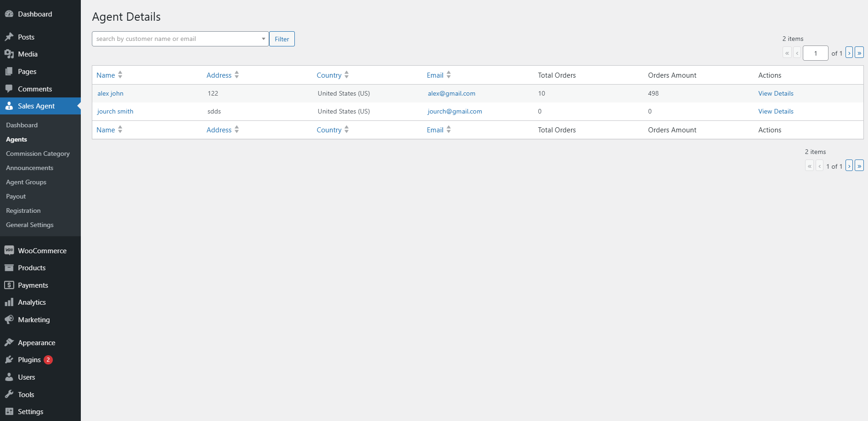This screenshot has width=868, height=421.
Task: Click the Media icon in sidebar
Action: 9,54
